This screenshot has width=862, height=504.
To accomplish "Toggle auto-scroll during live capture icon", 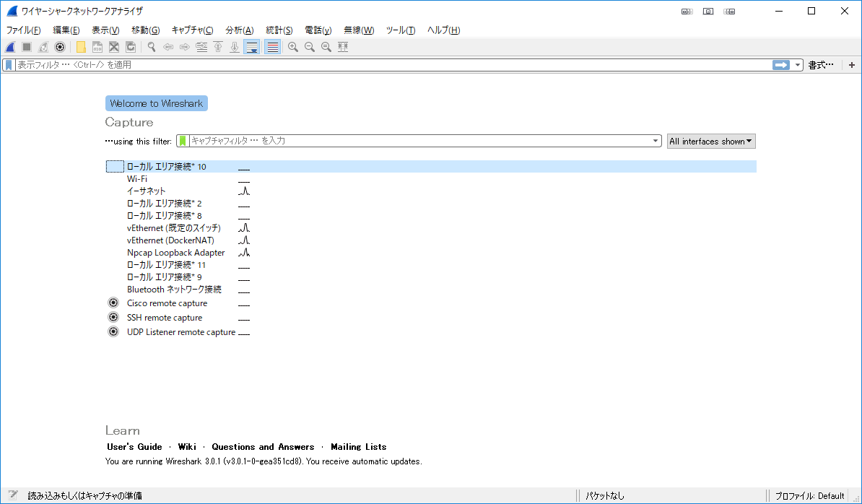I will click(252, 47).
